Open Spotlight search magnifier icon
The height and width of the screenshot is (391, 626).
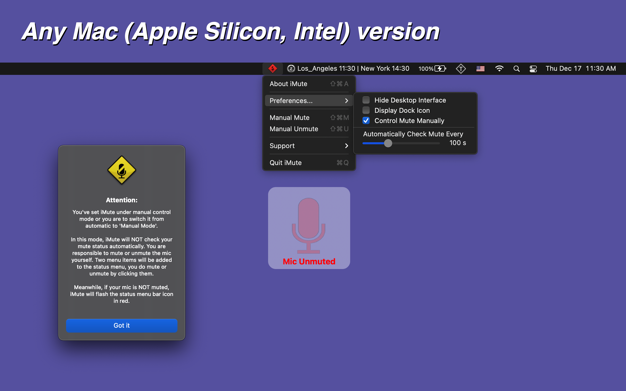516,69
